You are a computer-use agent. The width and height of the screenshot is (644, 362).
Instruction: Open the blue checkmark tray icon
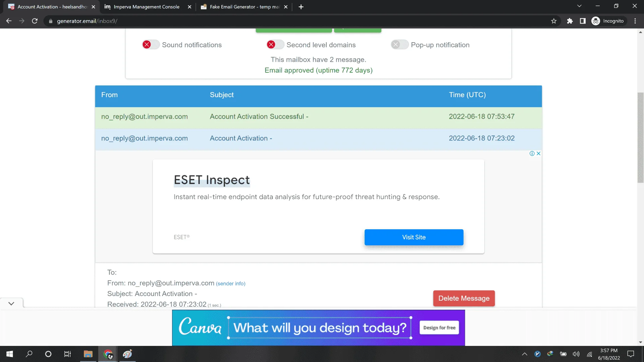pyautogui.click(x=537, y=354)
